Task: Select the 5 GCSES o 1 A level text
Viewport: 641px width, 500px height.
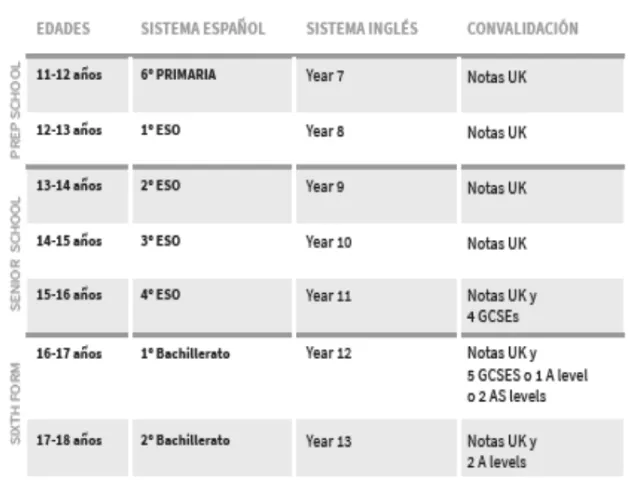Action: tap(527, 375)
